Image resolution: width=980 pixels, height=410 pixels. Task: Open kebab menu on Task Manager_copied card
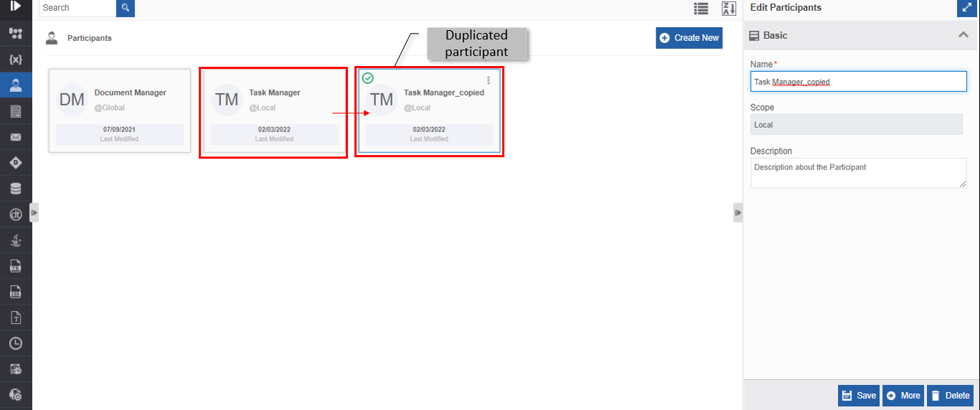coord(489,80)
